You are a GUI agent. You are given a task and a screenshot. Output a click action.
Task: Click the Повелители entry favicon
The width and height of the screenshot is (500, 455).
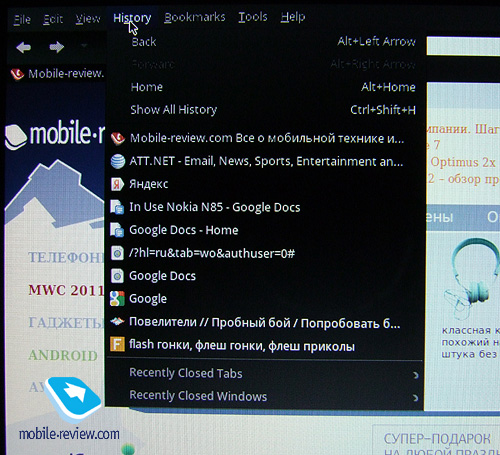117,321
